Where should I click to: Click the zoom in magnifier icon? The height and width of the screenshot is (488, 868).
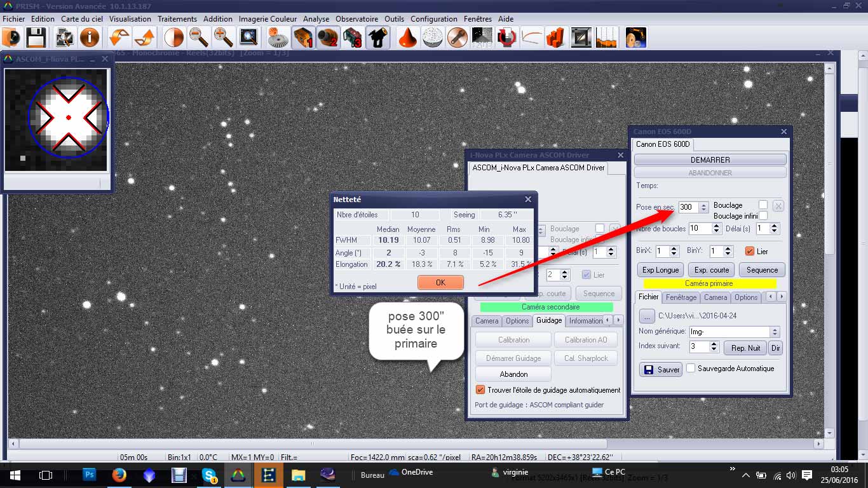(223, 38)
